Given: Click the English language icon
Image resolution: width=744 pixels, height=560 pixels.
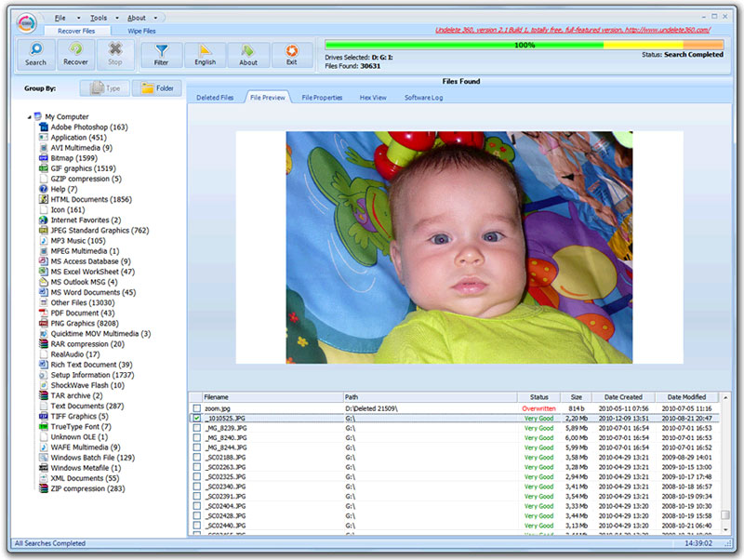Looking at the screenshot, I should (x=204, y=49).
